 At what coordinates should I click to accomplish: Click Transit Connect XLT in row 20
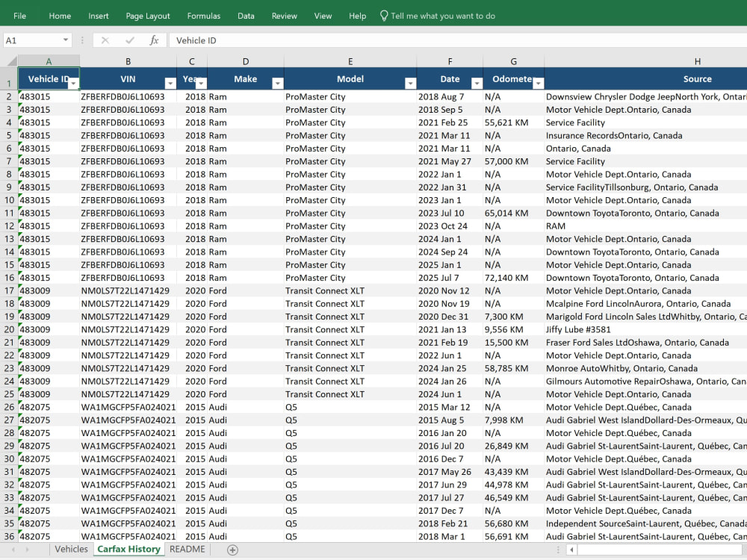click(350, 329)
